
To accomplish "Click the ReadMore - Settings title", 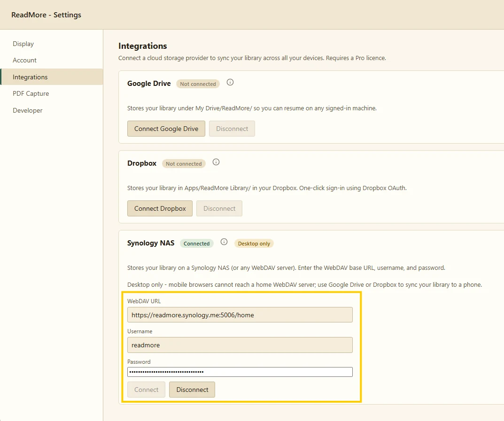I will click(x=47, y=15).
